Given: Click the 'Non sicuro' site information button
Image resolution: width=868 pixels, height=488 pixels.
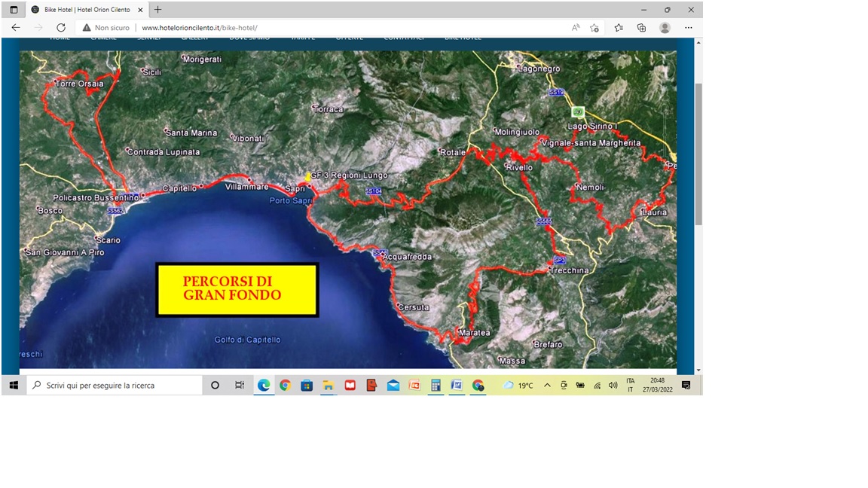Looking at the screenshot, I should tap(106, 28).
